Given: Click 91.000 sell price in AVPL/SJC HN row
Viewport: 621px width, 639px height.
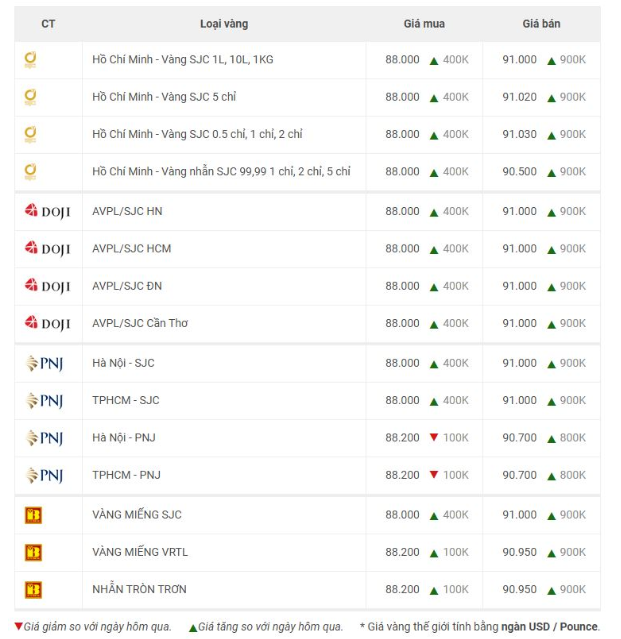Looking at the screenshot, I should (x=520, y=211).
